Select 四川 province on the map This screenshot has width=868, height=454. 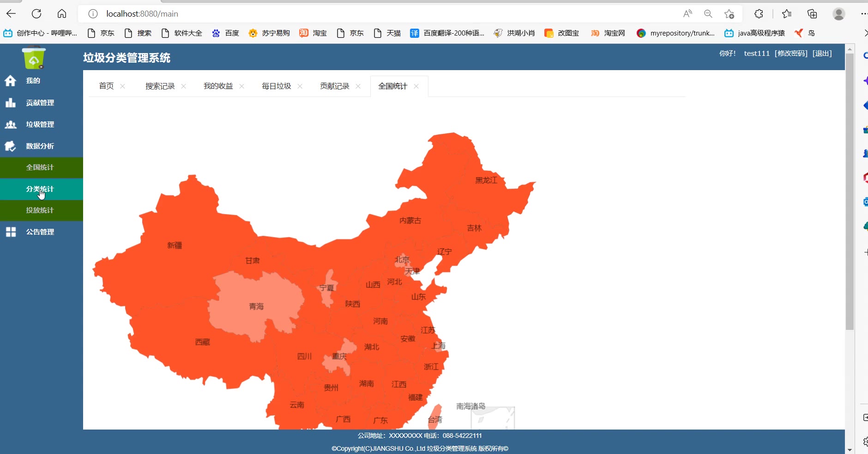point(304,356)
